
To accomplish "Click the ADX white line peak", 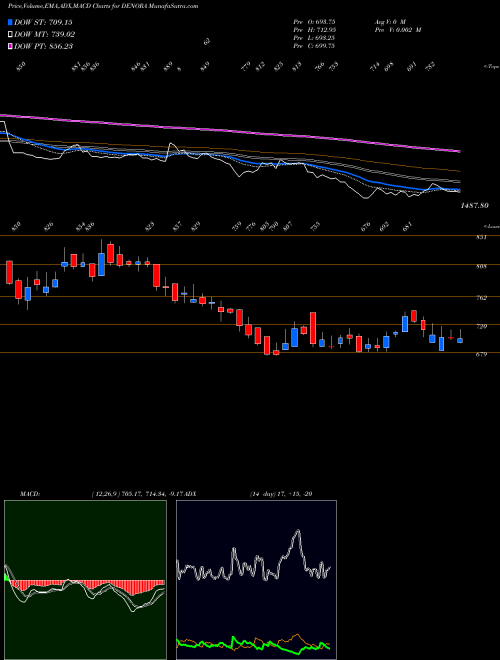I will pyautogui.click(x=298, y=532).
